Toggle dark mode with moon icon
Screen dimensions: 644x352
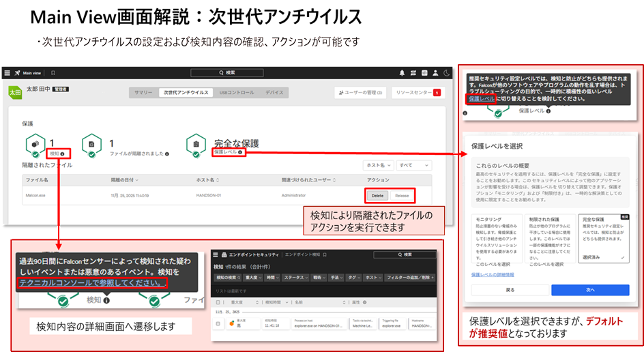(447, 72)
